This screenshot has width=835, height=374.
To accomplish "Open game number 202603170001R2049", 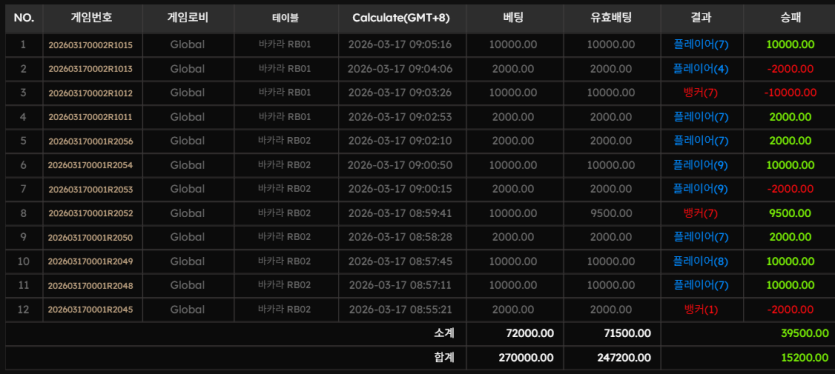I will pyautogui.click(x=91, y=262).
